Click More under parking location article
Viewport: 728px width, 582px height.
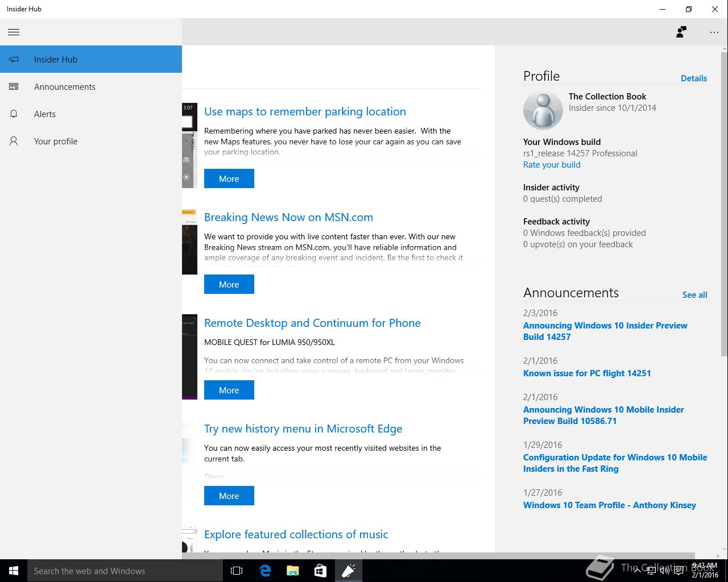click(229, 178)
